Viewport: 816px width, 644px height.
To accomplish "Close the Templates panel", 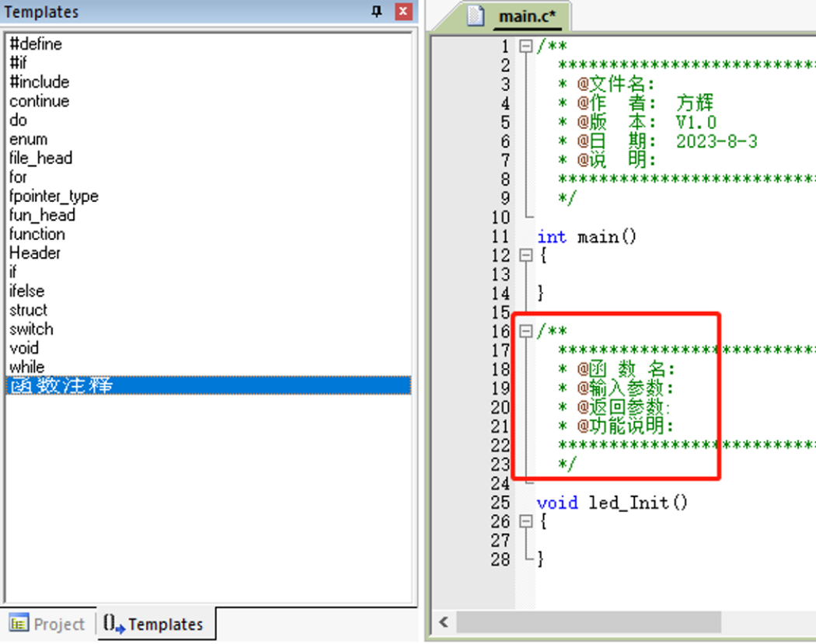I will [x=402, y=12].
